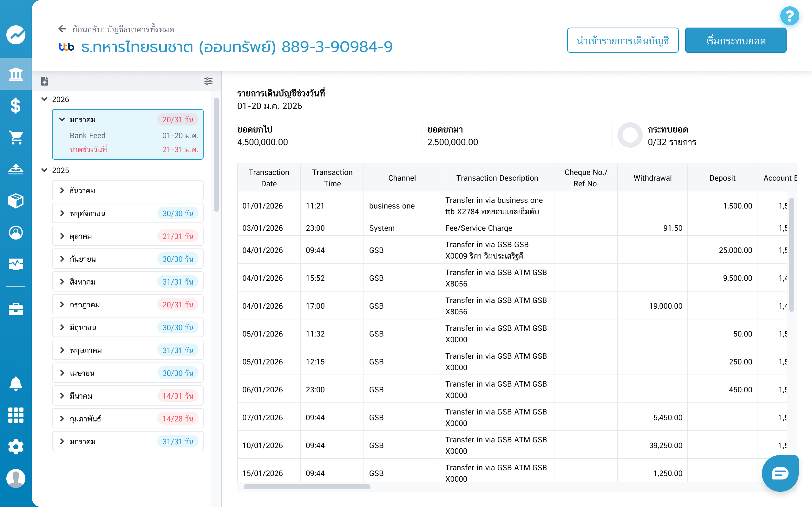Collapse the มกราคม month entry

(x=62, y=119)
